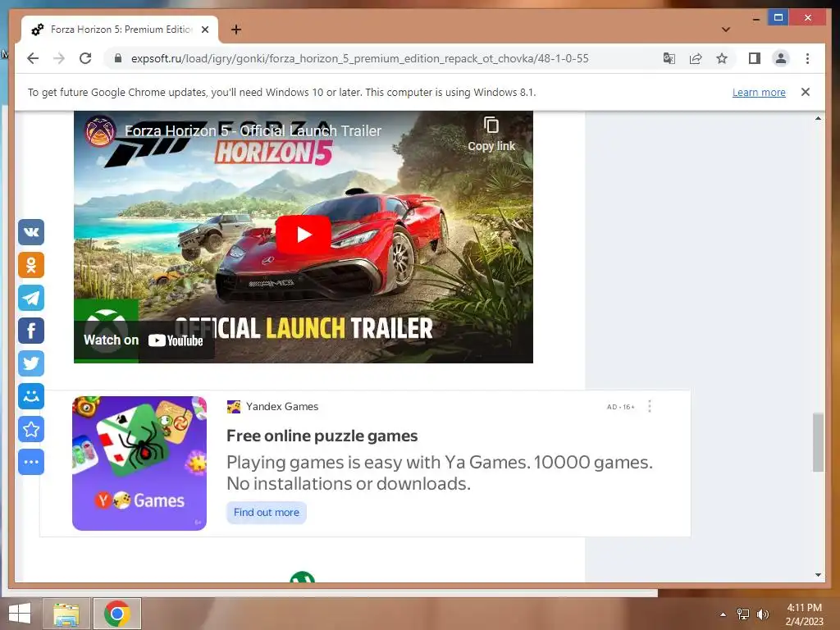Click the address bar URL
This screenshot has width=840, height=630.
pyautogui.click(x=359, y=58)
